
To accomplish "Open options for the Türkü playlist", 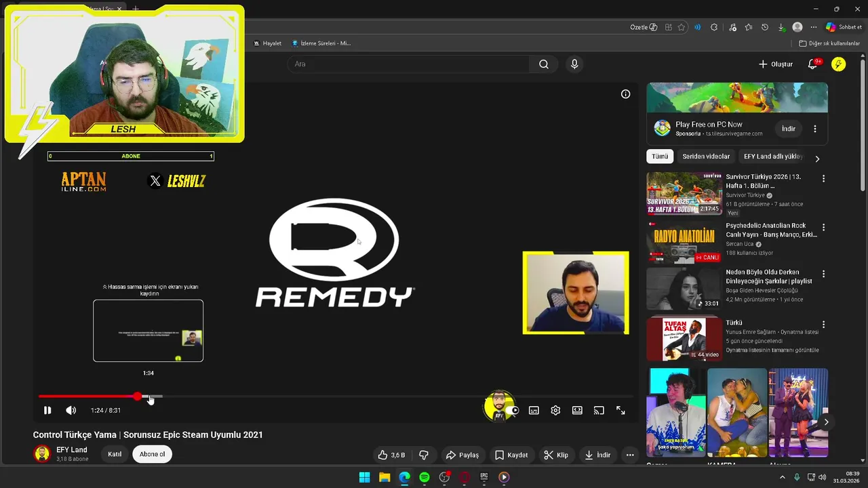I will 823,325.
